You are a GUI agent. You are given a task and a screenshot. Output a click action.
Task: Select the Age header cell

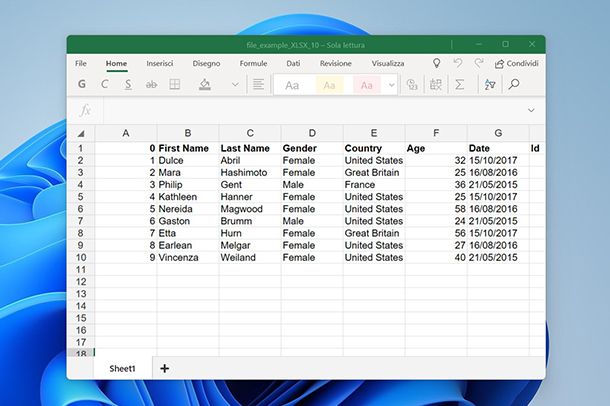click(x=436, y=148)
